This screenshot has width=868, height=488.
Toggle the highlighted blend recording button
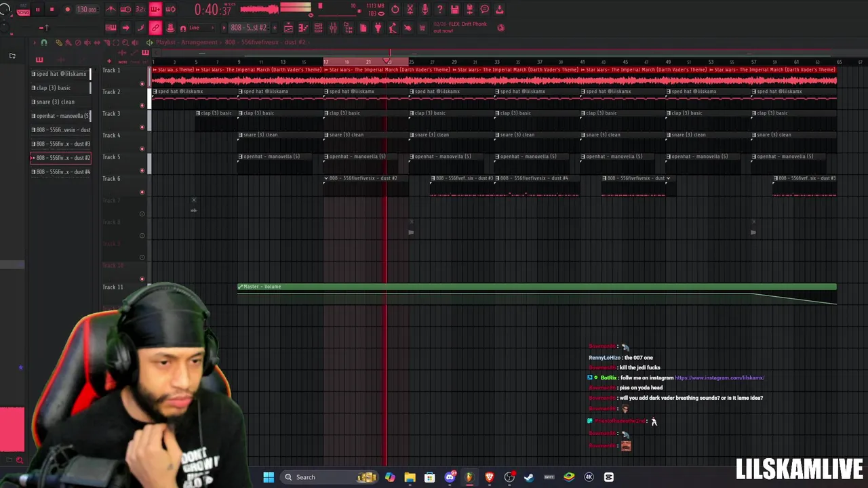tap(155, 9)
